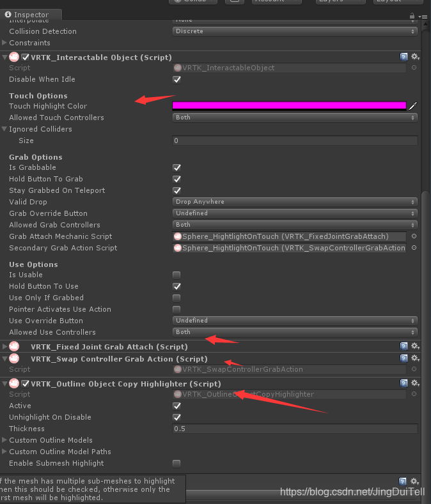Image resolution: width=431 pixels, height=504 pixels.
Task: Expand Custom Outline Model Paths foldout
Action: (4, 451)
